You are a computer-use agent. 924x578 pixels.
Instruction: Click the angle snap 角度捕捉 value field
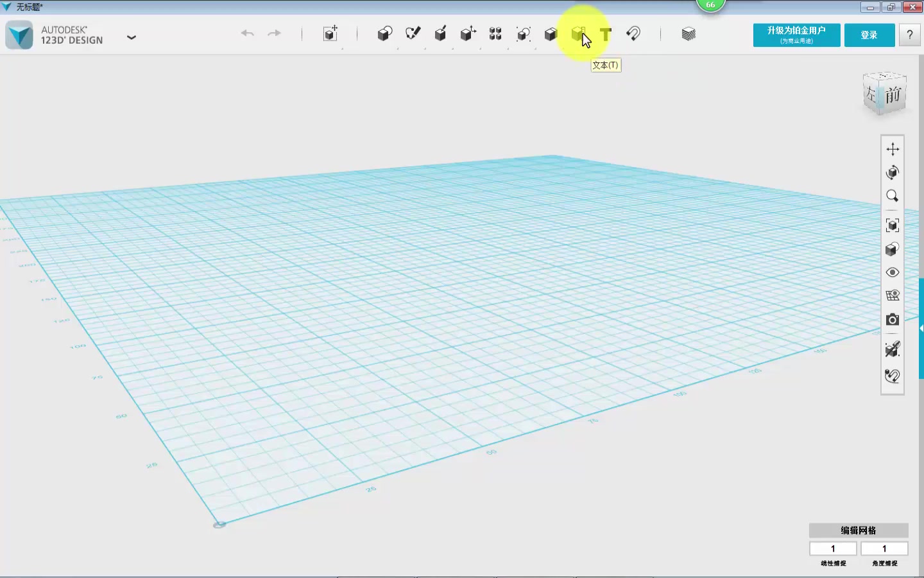tap(884, 548)
